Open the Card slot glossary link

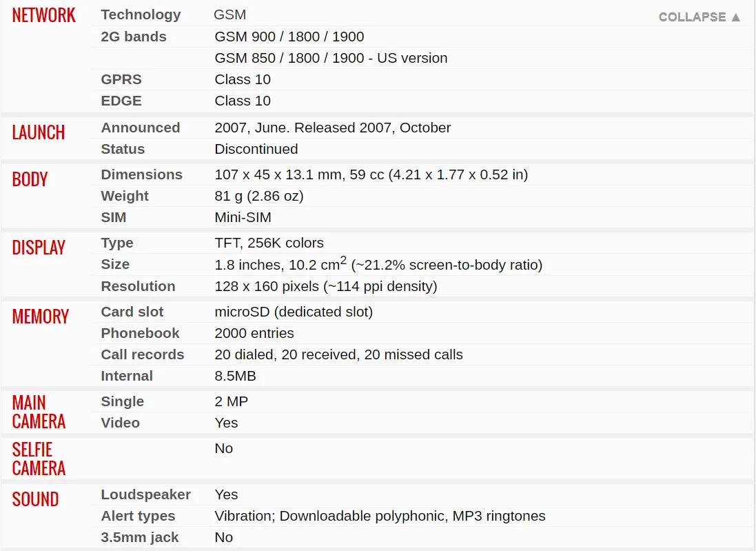(132, 312)
